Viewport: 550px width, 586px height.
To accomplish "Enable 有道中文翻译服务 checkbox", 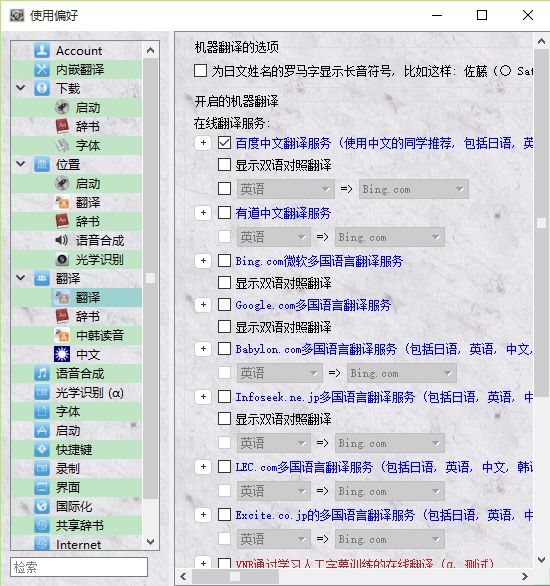I will pyautogui.click(x=224, y=213).
